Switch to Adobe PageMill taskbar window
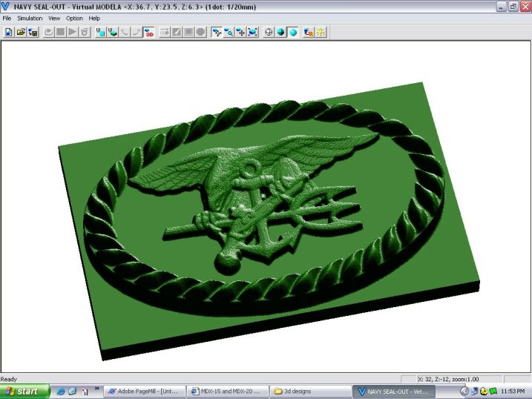The width and height of the screenshot is (532, 399). coord(144,391)
